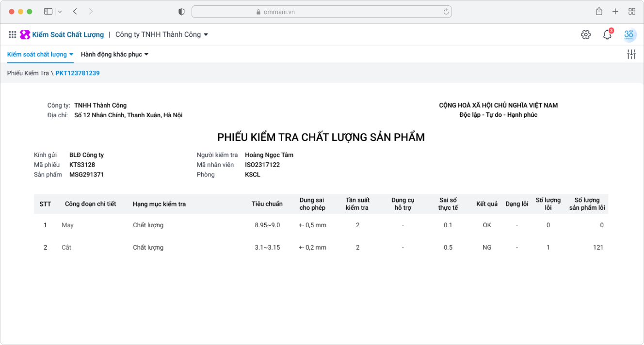
Task: Click the privacy shield icon
Action: coord(181,12)
